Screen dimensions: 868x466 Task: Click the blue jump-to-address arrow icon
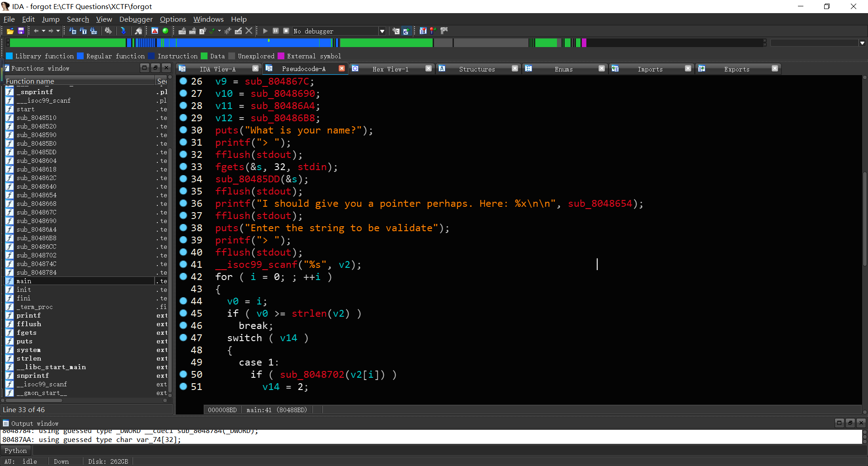coord(123,31)
